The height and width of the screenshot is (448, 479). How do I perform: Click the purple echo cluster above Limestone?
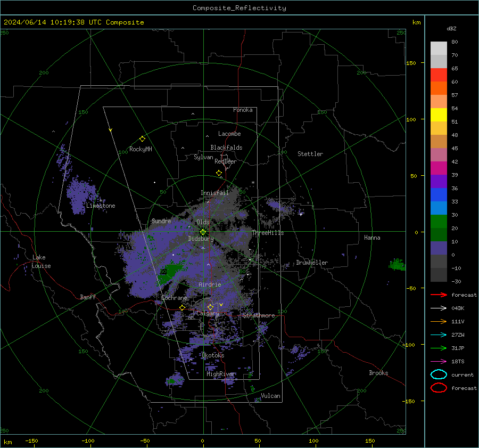[x=81, y=194]
